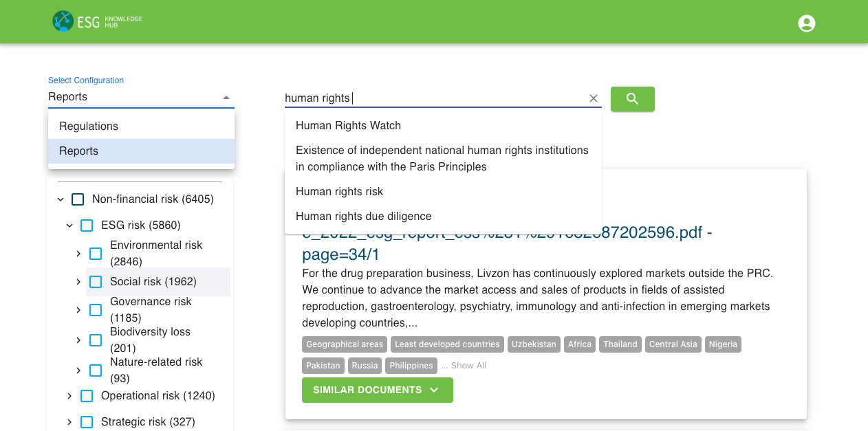Expand the Governance risk category
The image size is (868, 431).
(78, 309)
